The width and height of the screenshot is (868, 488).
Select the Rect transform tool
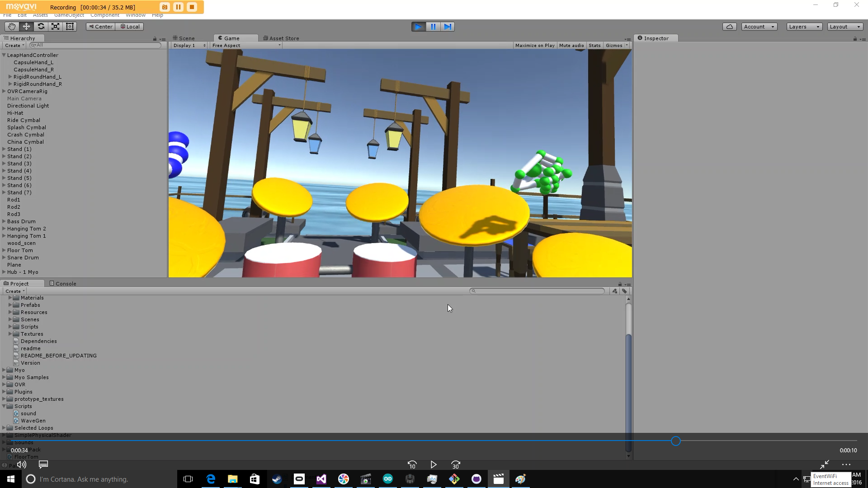[70, 27]
